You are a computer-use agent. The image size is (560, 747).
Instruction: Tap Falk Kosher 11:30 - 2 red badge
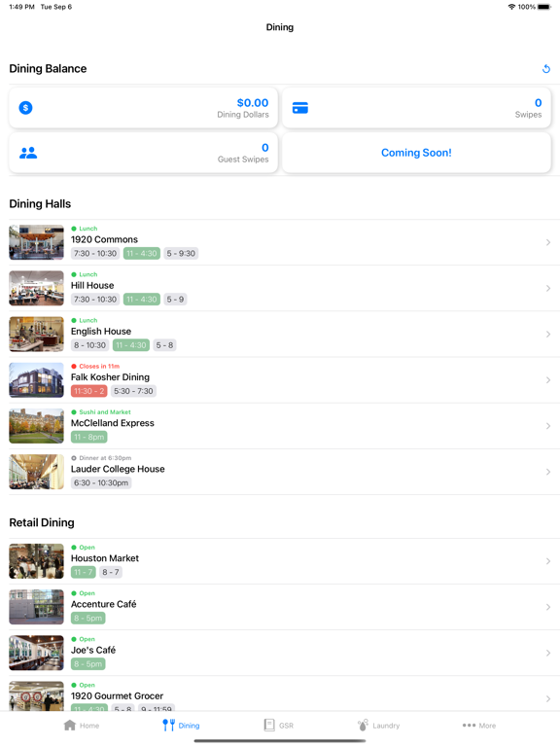pyautogui.click(x=89, y=391)
